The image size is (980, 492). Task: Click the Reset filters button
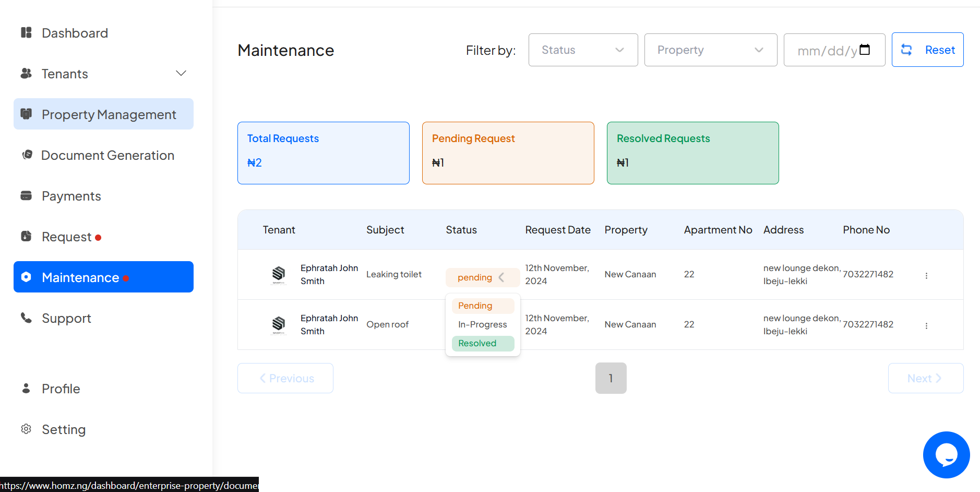[927, 50]
